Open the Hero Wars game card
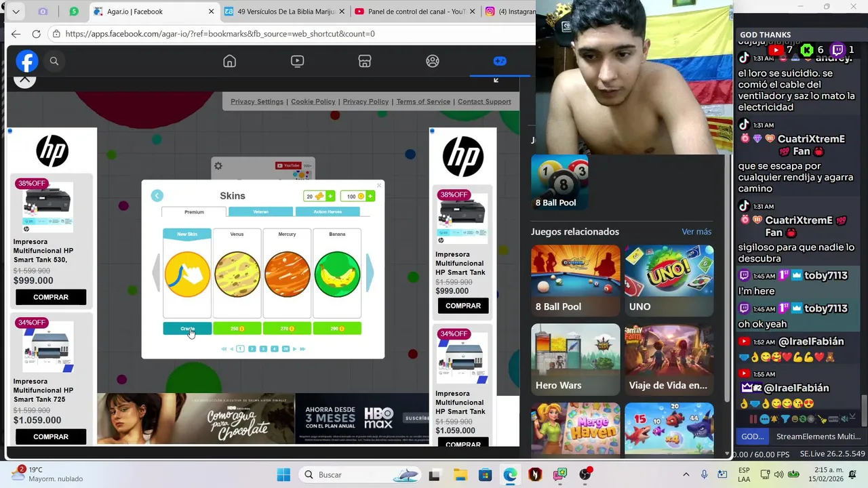 coord(576,359)
